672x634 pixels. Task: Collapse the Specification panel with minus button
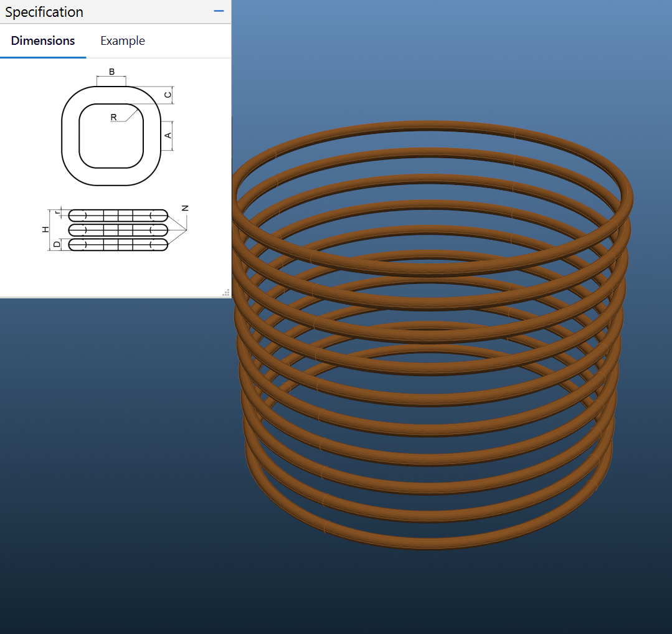pyautogui.click(x=219, y=11)
